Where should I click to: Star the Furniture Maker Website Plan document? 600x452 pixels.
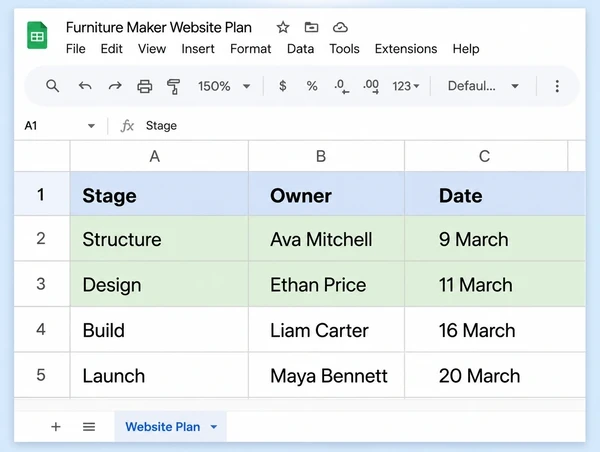point(283,28)
